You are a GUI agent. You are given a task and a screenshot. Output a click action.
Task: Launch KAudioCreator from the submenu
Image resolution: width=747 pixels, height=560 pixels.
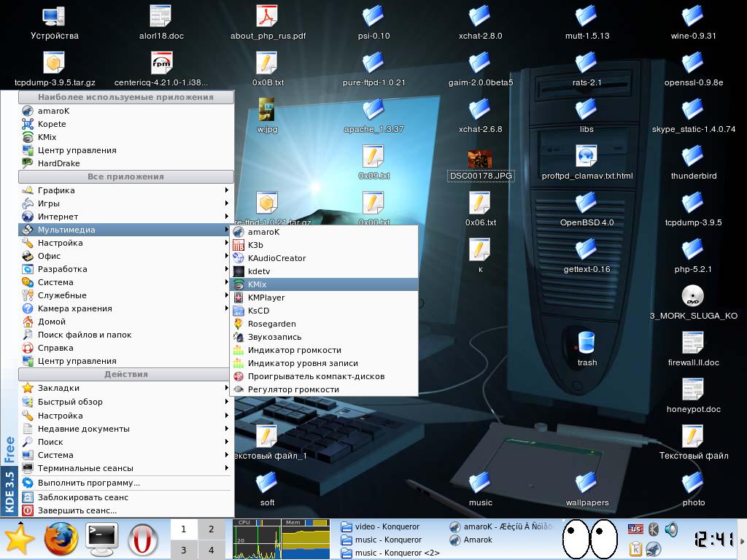click(x=324, y=258)
